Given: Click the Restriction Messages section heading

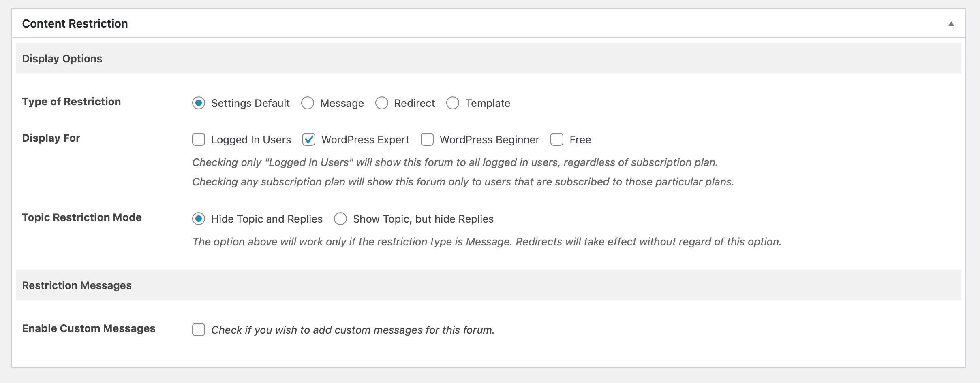Looking at the screenshot, I should [77, 285].
